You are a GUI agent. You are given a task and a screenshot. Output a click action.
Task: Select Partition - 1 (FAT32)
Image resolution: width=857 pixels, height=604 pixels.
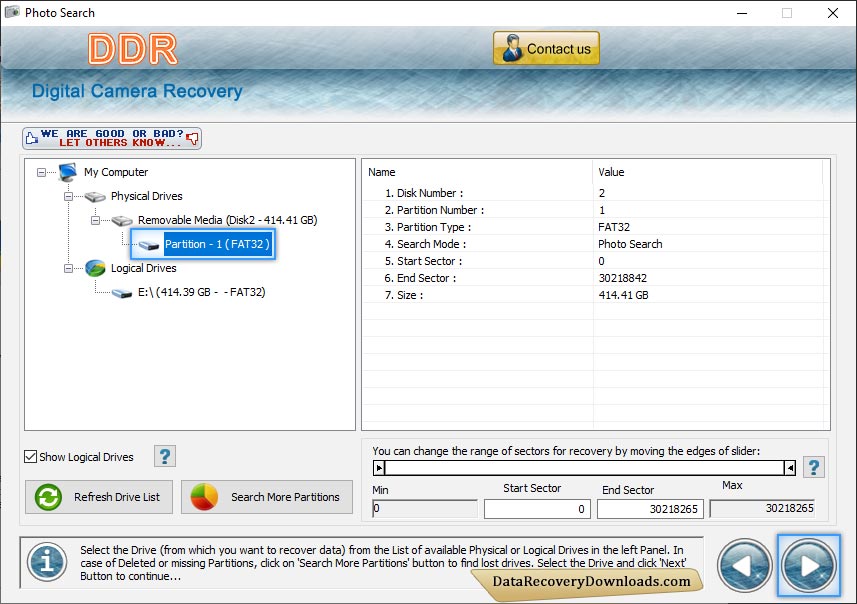218,244
